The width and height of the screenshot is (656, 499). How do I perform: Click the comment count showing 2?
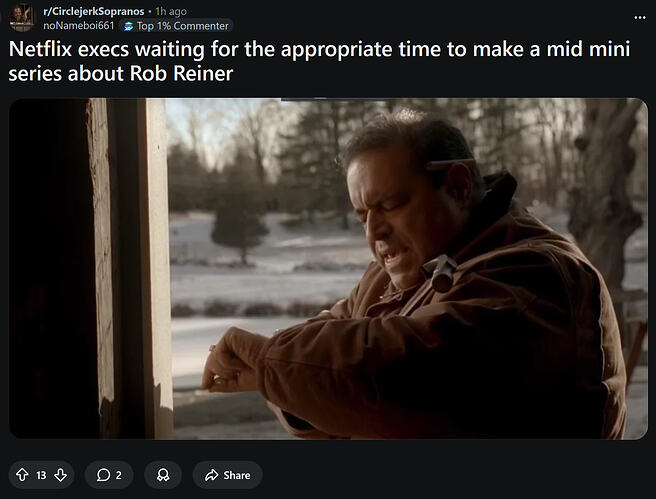118,475
